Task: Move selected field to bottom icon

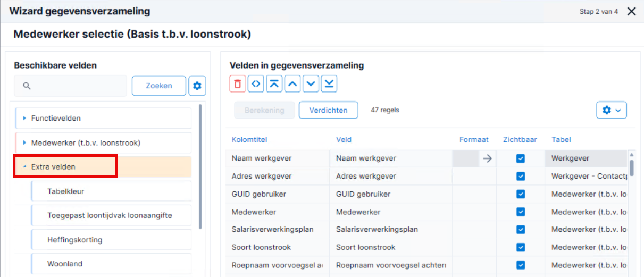Action: [329, 84]
